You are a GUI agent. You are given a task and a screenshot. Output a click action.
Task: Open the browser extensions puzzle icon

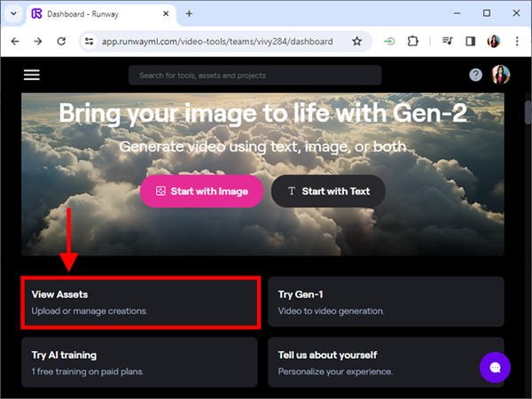click(412, 42)
